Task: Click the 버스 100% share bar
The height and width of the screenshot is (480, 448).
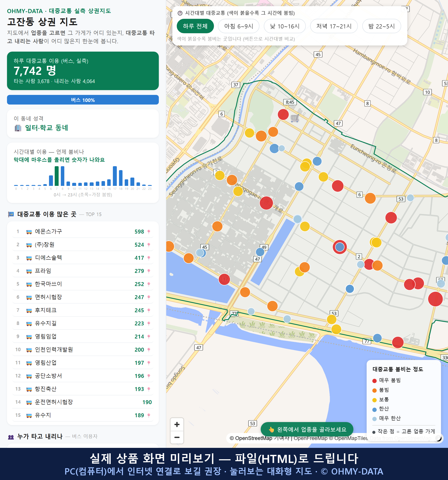Action: 83,100
